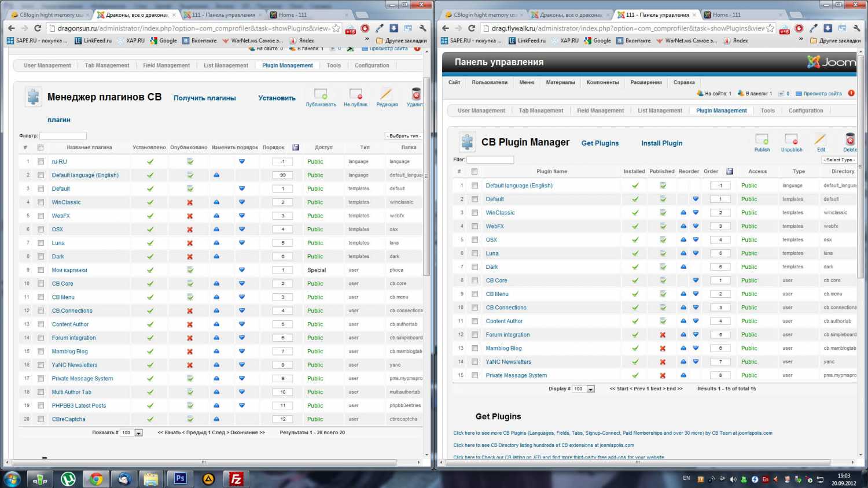
Task: Check CB Menu checkbox in right window
Action: pyautogui.click(x=475, y=294)
